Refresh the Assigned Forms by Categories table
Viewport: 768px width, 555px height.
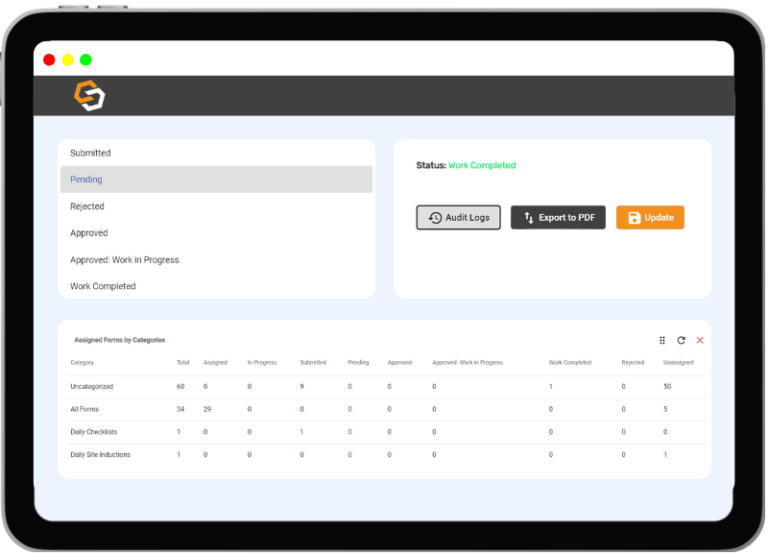click(x=681, y=340)
